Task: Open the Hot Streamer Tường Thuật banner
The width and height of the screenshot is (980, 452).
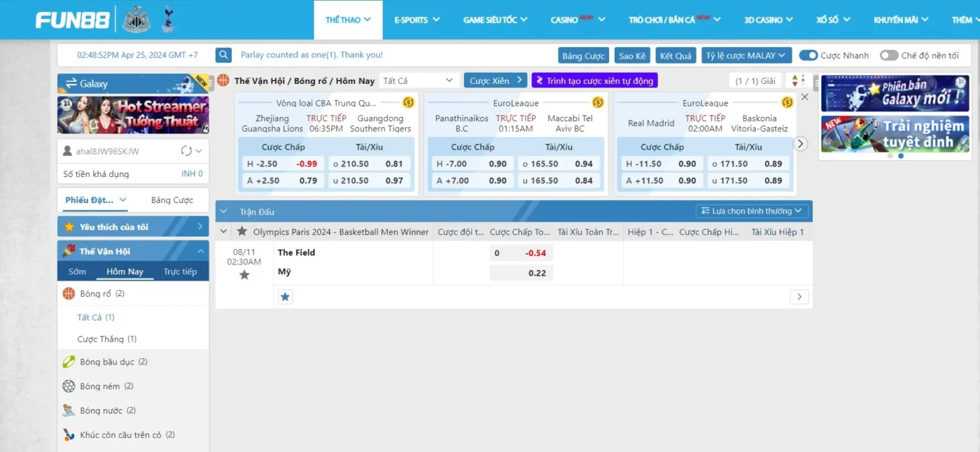Action: click(133, 115)
